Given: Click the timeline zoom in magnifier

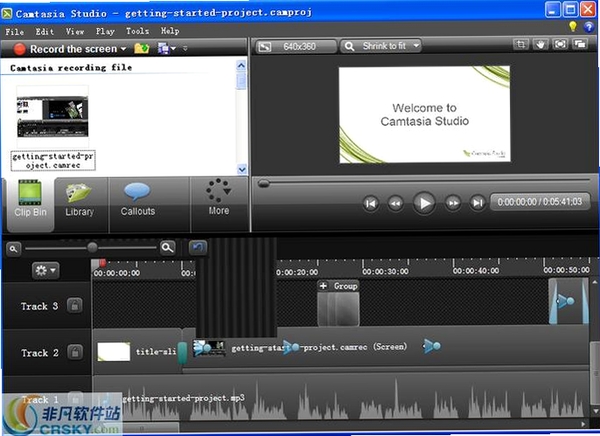Looking at the screenshot, I should [168, 248].
